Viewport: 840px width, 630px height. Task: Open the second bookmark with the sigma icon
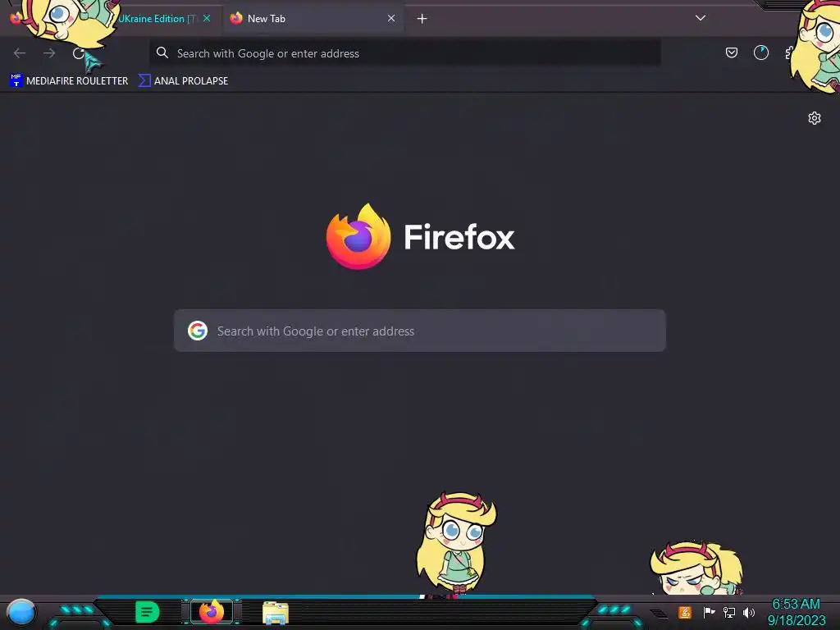click(183, 81)
